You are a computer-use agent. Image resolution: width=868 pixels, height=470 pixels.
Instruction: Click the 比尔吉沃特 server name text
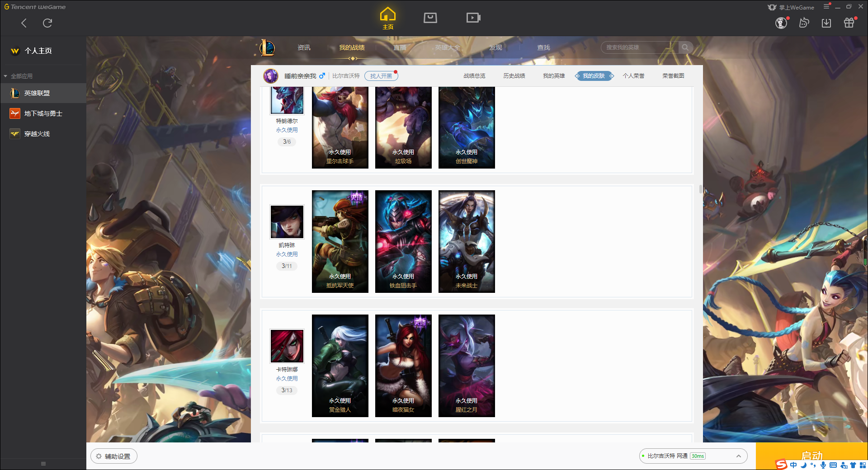tap(346, 76)
